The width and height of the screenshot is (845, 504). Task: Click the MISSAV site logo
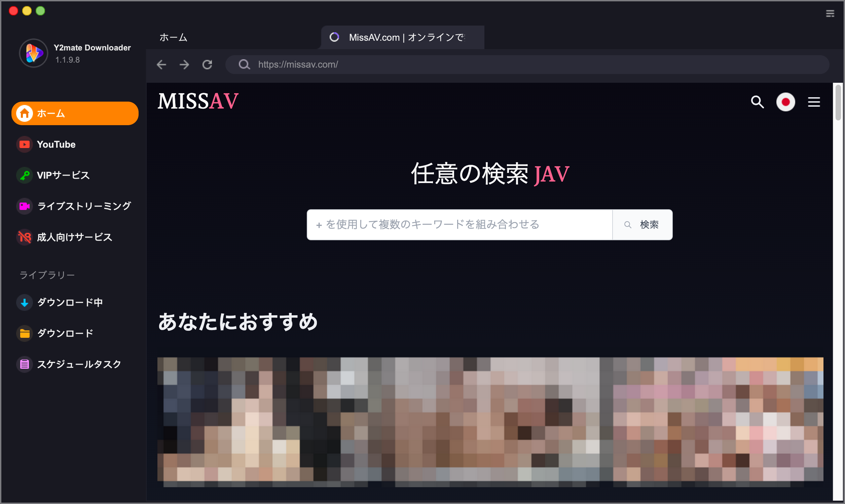coord(198,101)
